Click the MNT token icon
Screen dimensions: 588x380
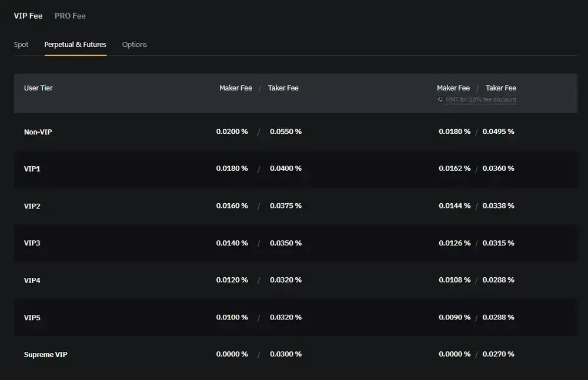[x=440, y=100]
